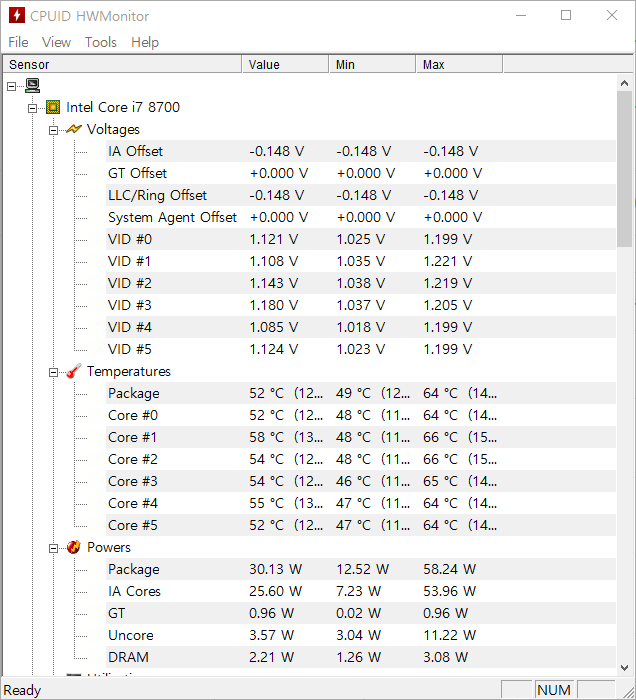This screenshot has width=636, height=700.
Task: Collapse the computer root tree node
Action: [12, 86]
